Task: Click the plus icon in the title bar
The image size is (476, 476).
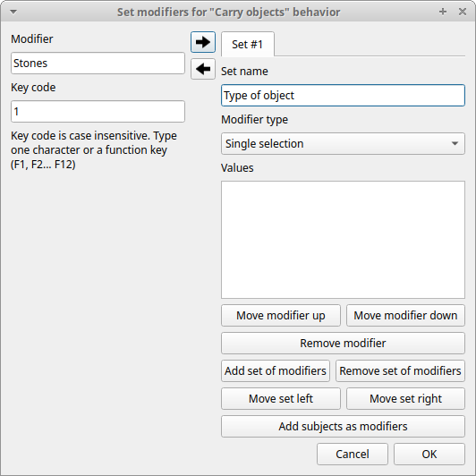Action: click(x=443, y=12)
